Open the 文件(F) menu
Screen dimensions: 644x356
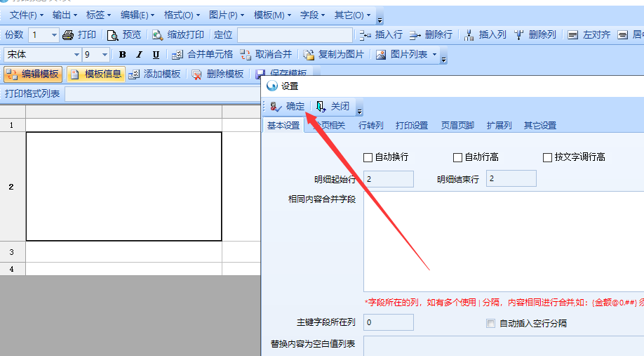pyautogui.click(x=27, y=15)
